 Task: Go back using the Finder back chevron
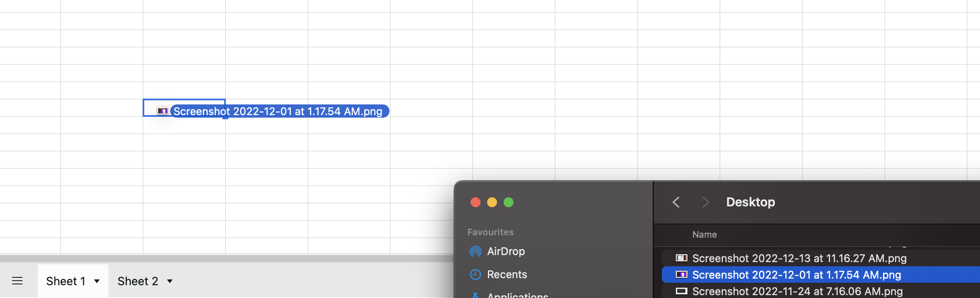point(676,202)
